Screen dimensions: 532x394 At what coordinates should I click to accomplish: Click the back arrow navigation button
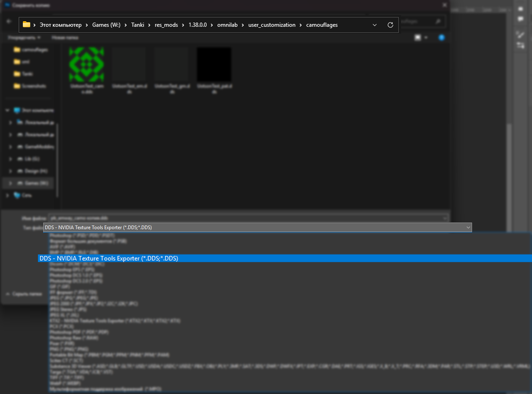tap(9, 22)
